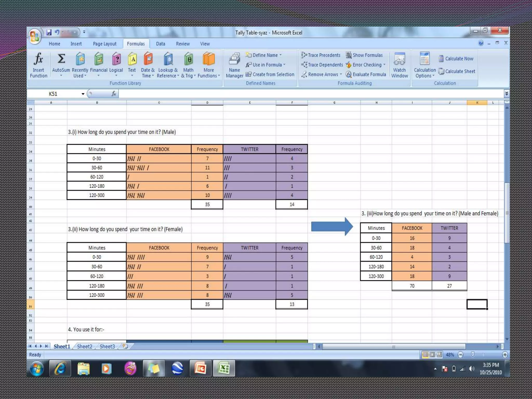The image size is (532, 399).
Task: Expand the Name Box dropdown arrow
Action: (x=83, y=94)
